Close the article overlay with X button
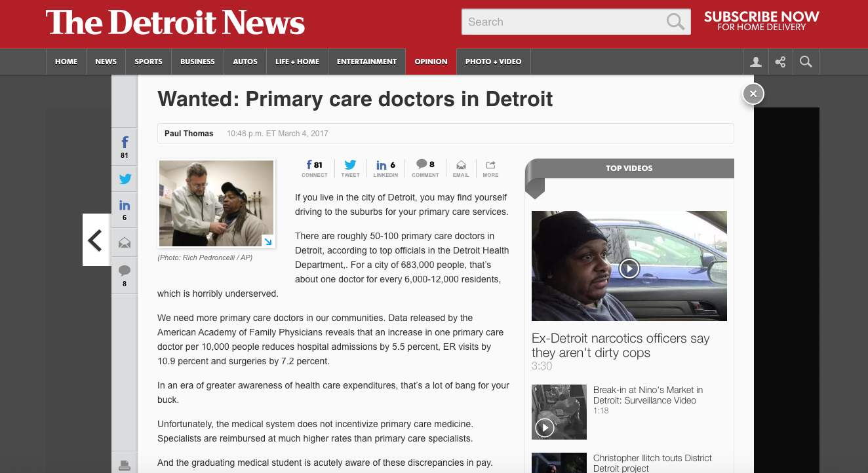This screenshot has width=868, height=473. pos(753,94)
